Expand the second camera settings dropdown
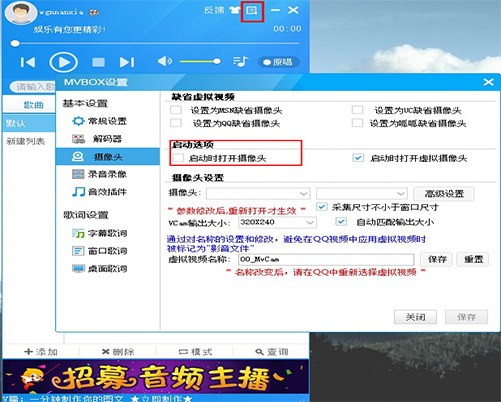Image resolution: width=501 pixels, height=402 pixels. tap(362, 193)
